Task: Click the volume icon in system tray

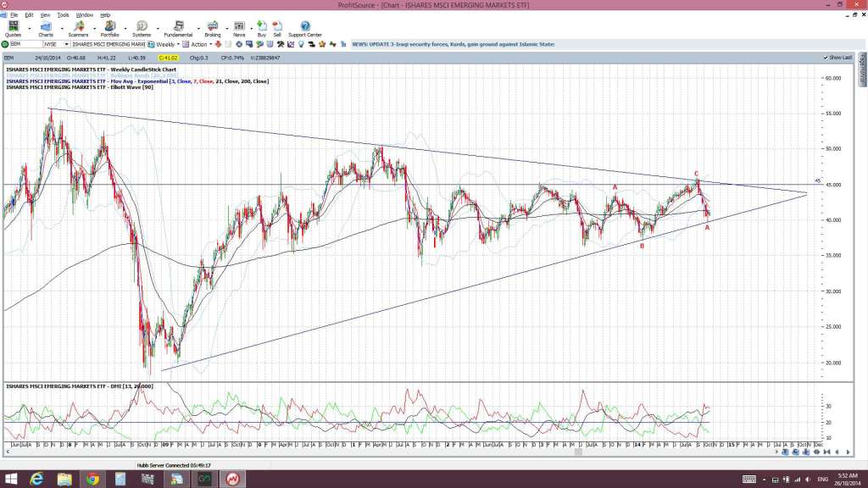Action: point(808,480)
